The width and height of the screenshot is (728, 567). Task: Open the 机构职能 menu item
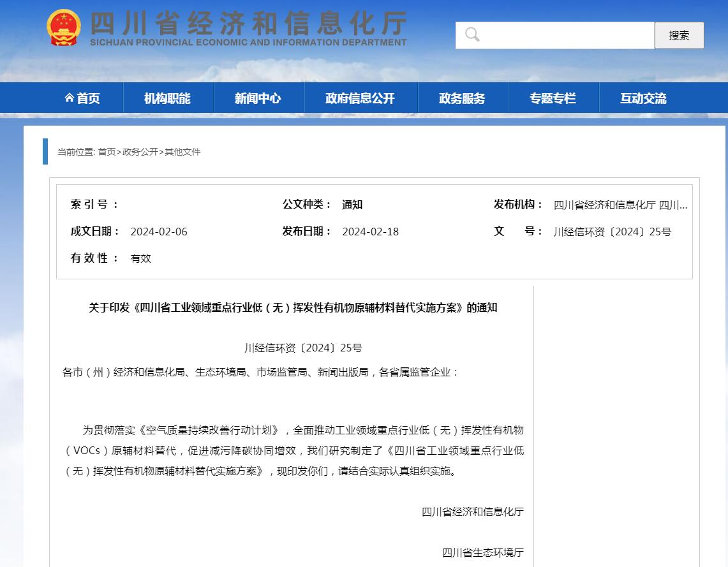pyautogui.click(x=168, y=97)
